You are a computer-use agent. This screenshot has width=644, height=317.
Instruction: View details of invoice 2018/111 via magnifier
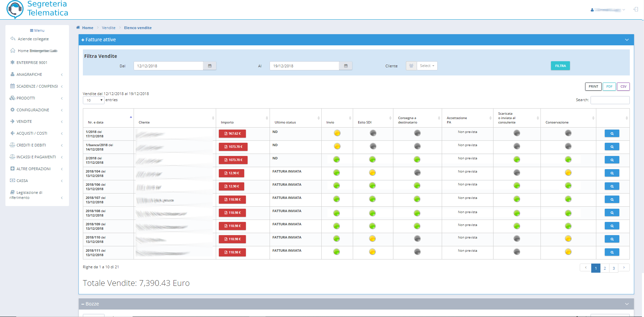tap(612, 252)
